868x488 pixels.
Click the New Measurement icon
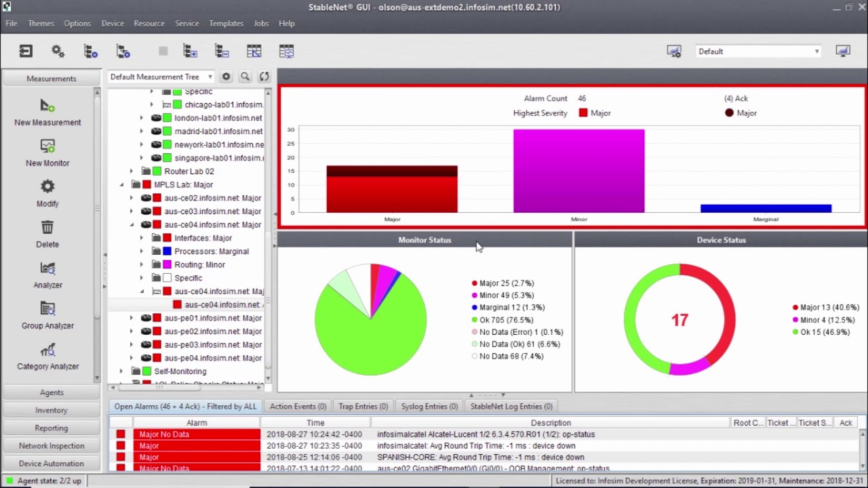pyautogui.click(x=47, y=105)
